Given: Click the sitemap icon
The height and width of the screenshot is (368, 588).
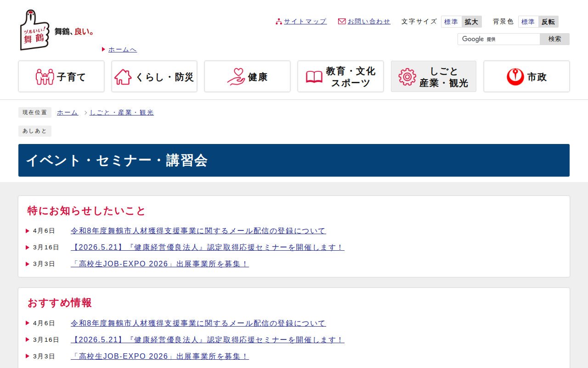Looking at the screenshot, I should tap(279, 22).
